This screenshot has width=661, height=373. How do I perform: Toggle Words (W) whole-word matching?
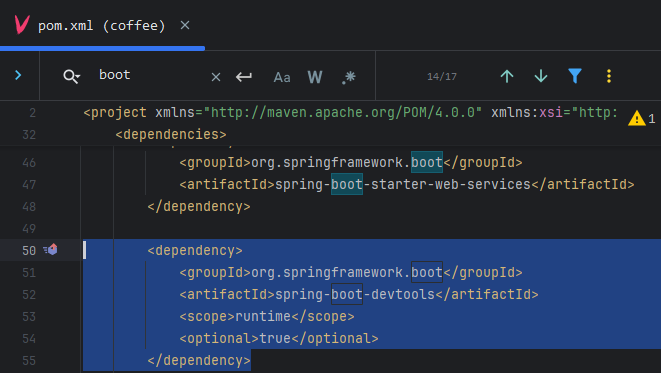[x=315, y=77]
